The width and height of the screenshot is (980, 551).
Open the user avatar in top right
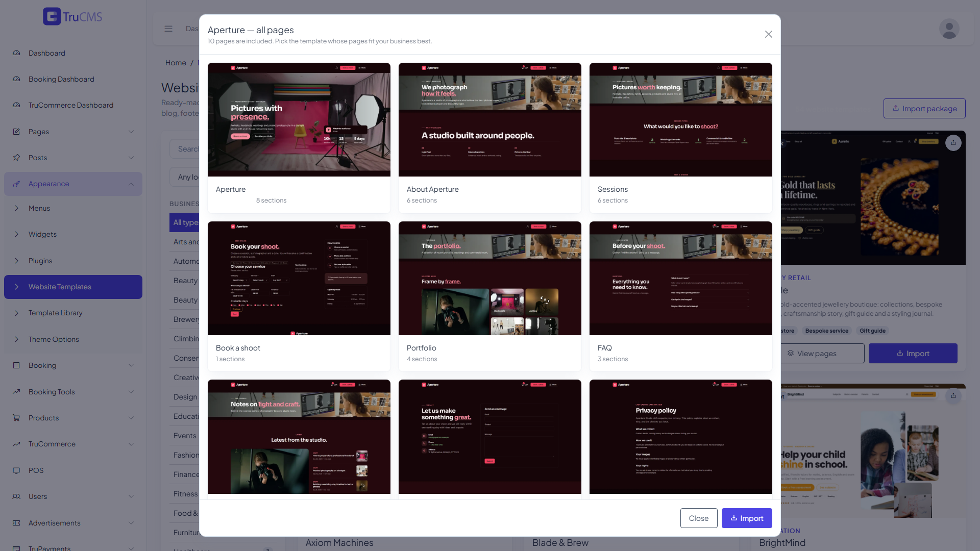click(949, 29)
